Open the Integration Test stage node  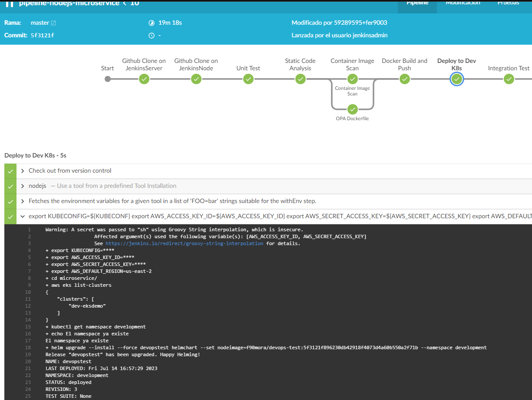coord(509,79)
